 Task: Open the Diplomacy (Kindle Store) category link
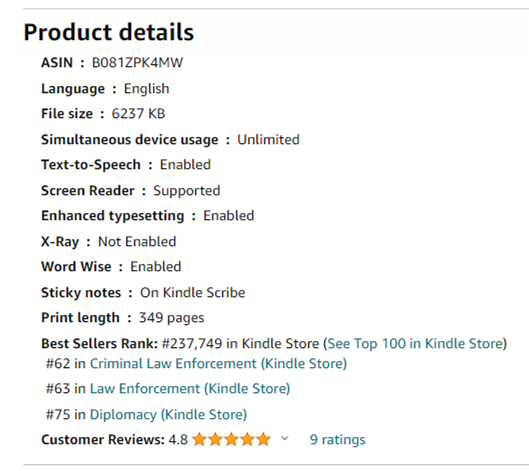pos(168,415)
